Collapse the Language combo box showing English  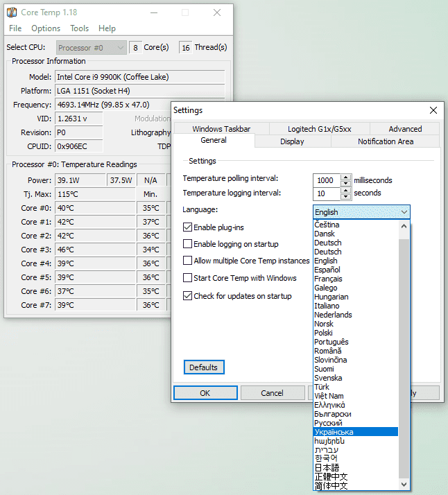[x=361, y=212]
